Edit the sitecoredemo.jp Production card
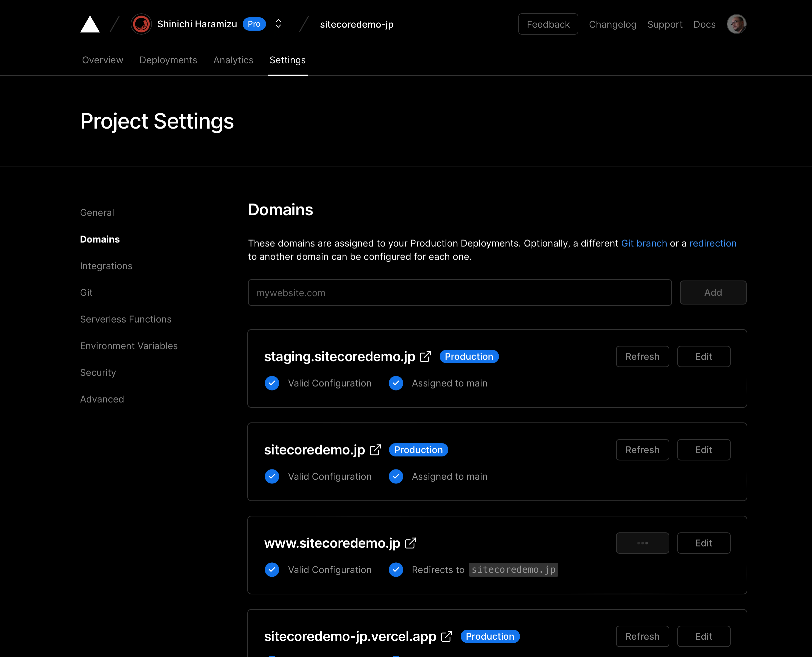 point(703,450)
